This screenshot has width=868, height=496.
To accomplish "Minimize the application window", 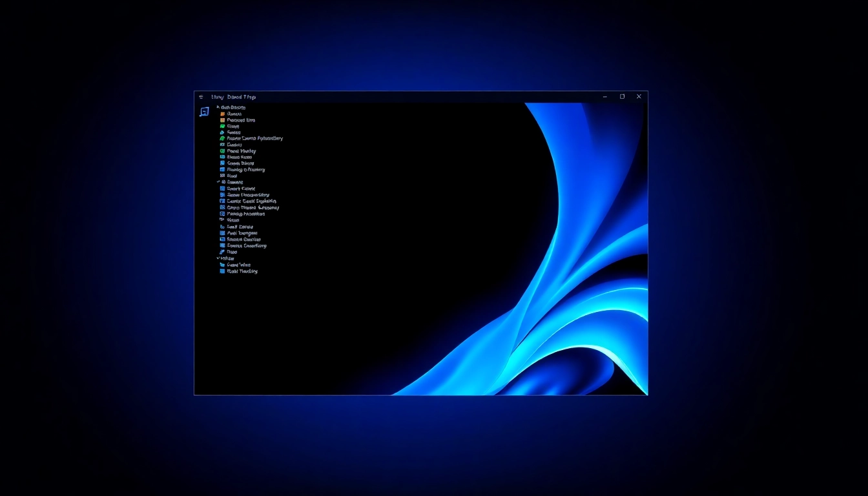I will click(x=605, y=97).
